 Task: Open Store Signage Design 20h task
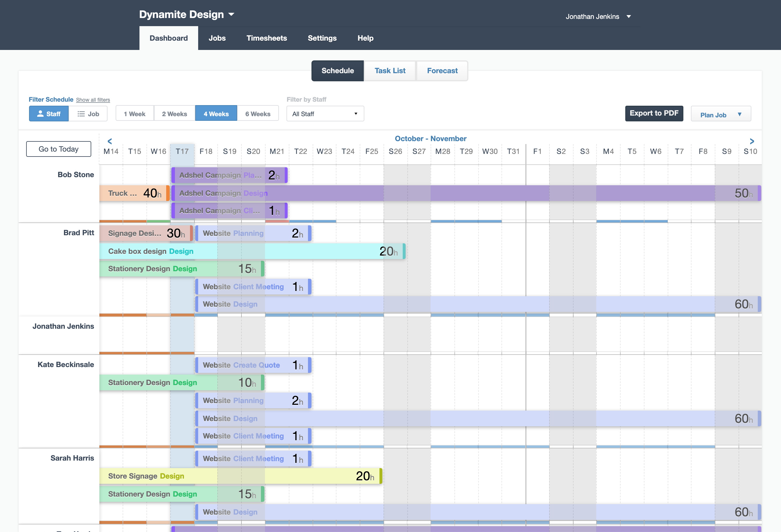[x=240, y=476]
